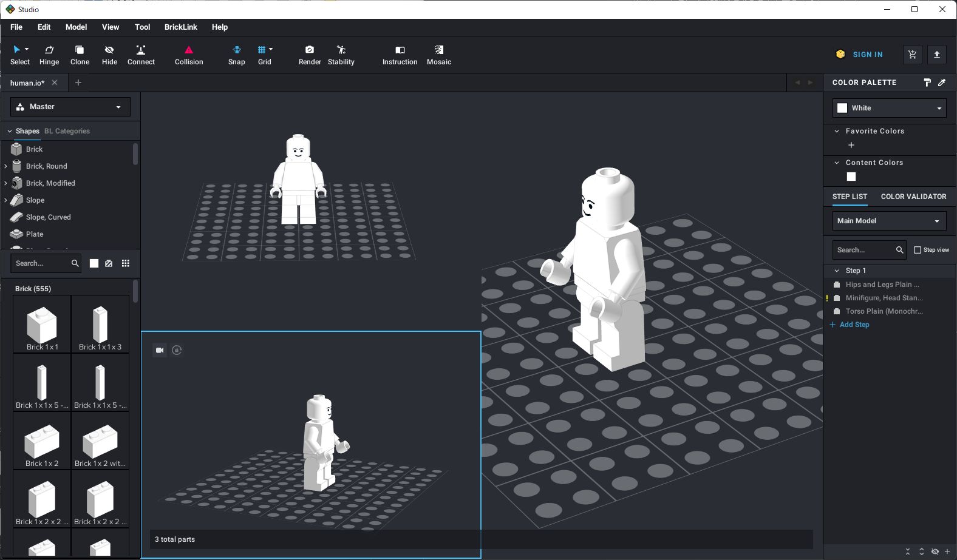Add a favorite color
This screenshot has width=957, height=560.
851,145
